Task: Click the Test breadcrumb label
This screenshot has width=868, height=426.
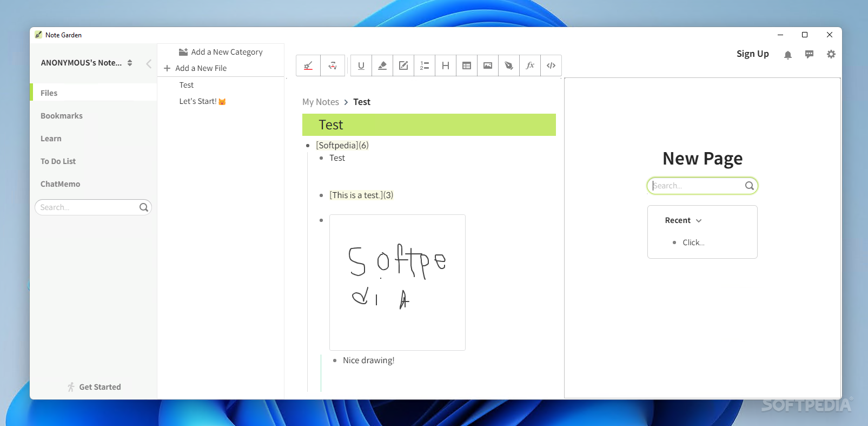Action: tap(362, 102)
